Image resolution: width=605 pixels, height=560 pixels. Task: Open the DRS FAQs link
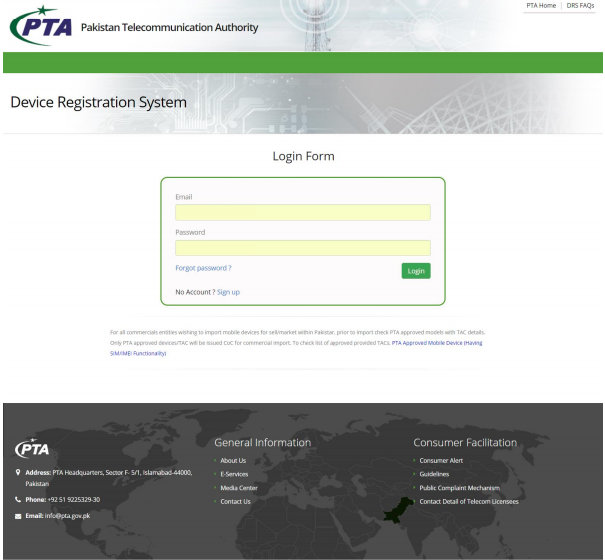pyautogui.click(x=580, y=6)
